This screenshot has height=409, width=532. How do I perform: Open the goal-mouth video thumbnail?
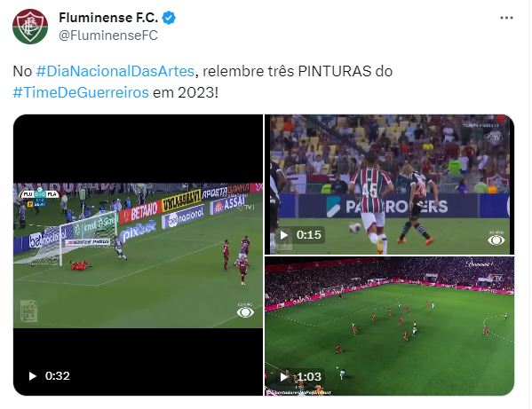(138, 256)
